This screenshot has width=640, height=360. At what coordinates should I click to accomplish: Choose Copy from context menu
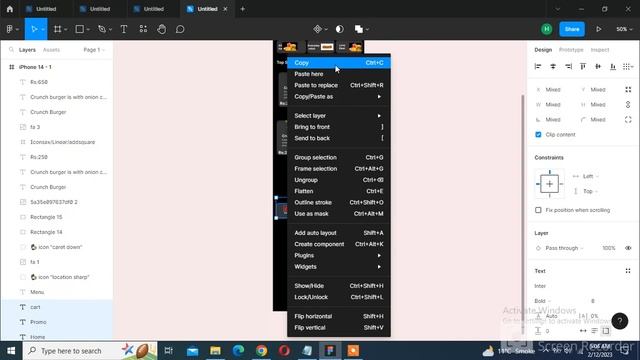(x=338, y=63)
